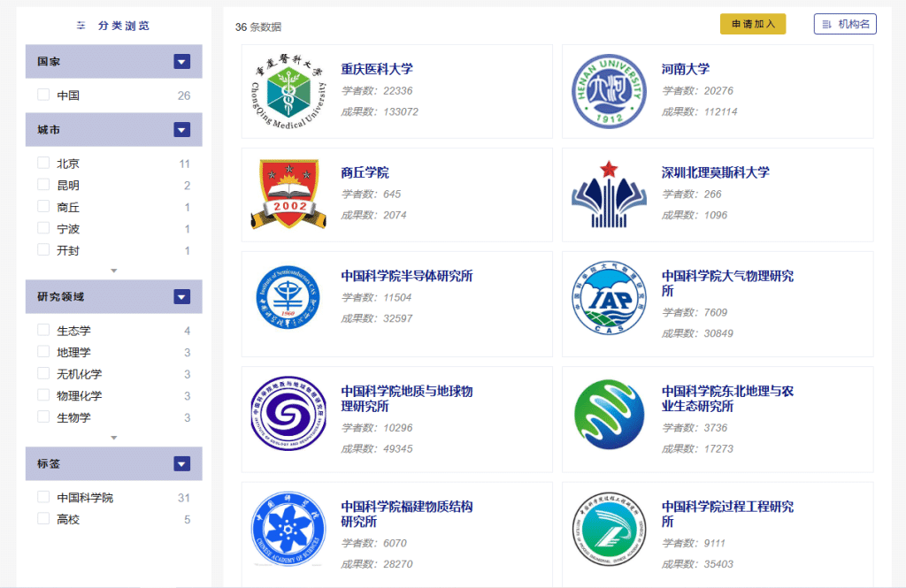Tick the 昆明 city checkbox
The width and height of the screenshot is (906, 588).
(x=43, y=185)
